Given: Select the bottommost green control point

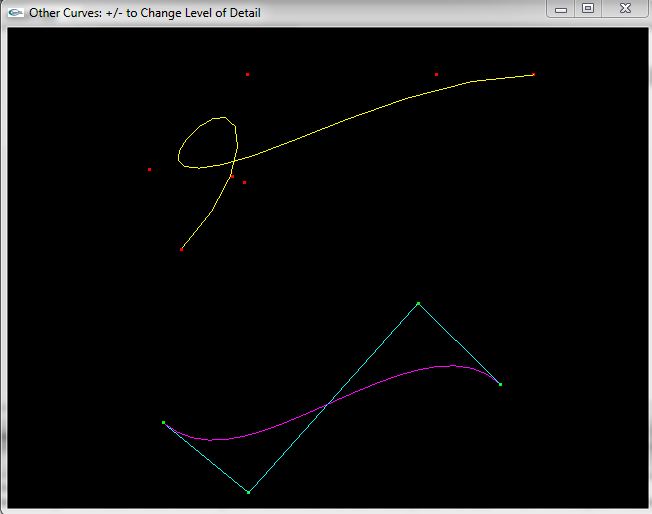Looking at the screenshot, I should pyautogui.click(x=248, y=492).
